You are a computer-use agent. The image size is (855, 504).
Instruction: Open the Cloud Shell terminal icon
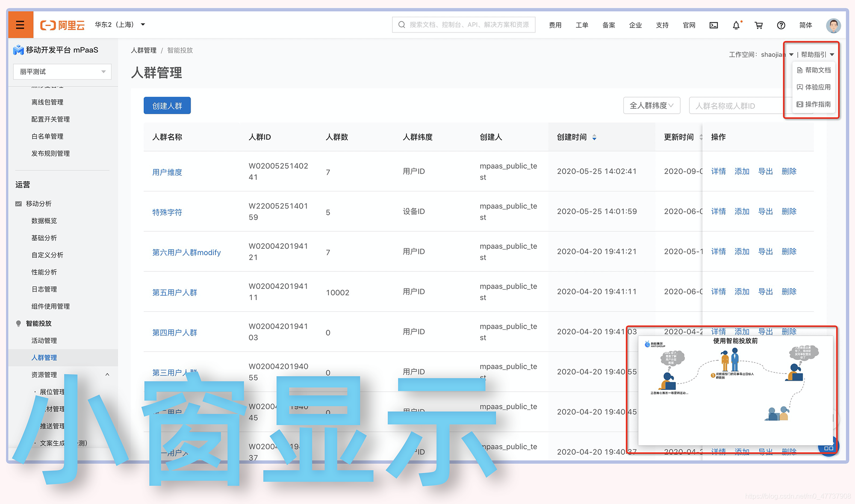(713, 25)
